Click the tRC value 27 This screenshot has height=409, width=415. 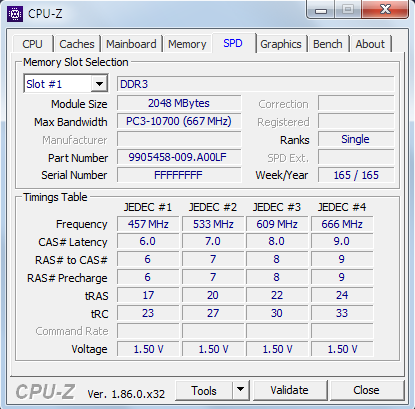213,313
